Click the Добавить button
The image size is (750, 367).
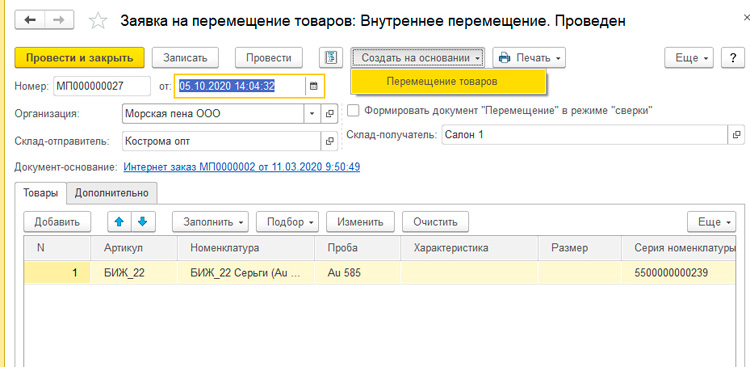pyautogui.click(x=56, y=222)
